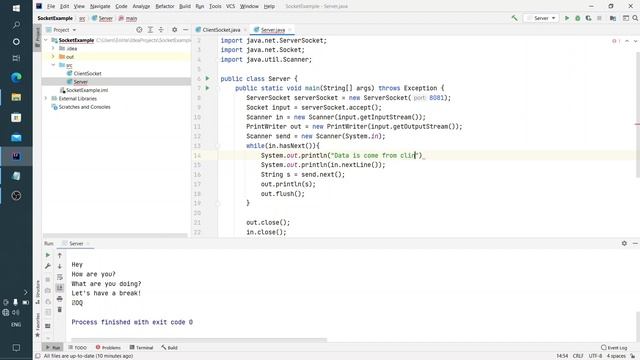Collapse the src folder
Screen dimensions: 640x360
click(x=53, y=65)
